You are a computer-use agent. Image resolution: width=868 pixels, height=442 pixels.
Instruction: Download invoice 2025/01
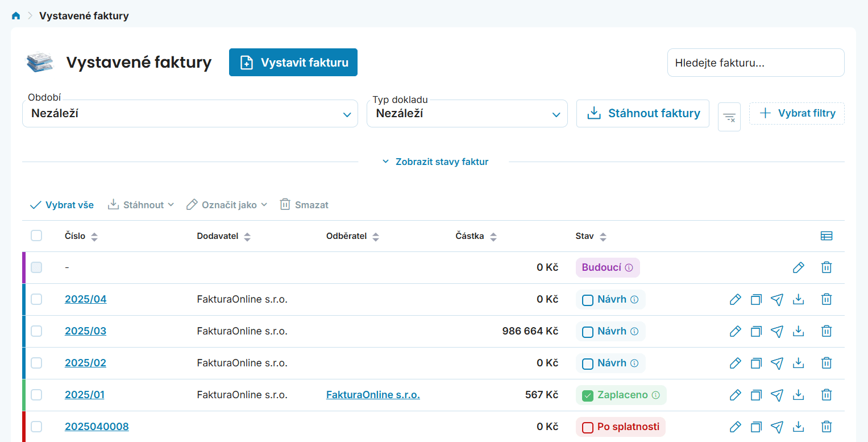(x=799, y=395)
